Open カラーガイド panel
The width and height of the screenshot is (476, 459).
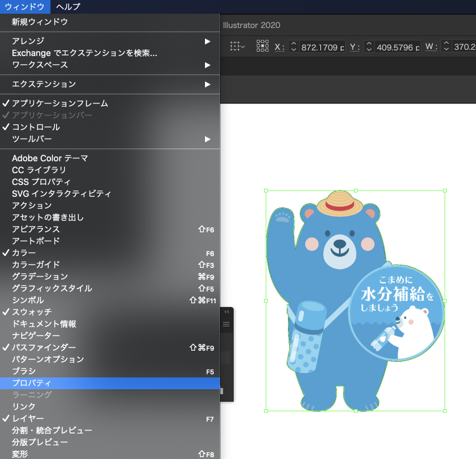point(110,265)
